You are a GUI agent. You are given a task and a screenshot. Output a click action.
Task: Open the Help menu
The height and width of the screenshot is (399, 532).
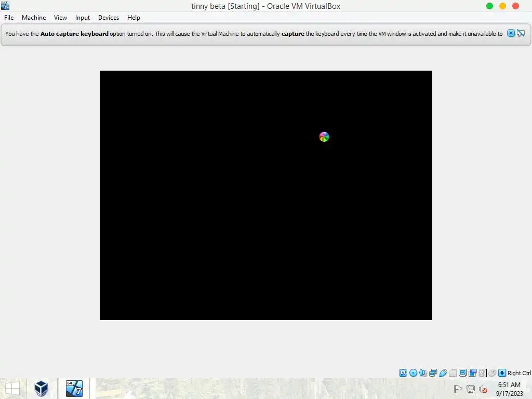(x=134, y=18)
